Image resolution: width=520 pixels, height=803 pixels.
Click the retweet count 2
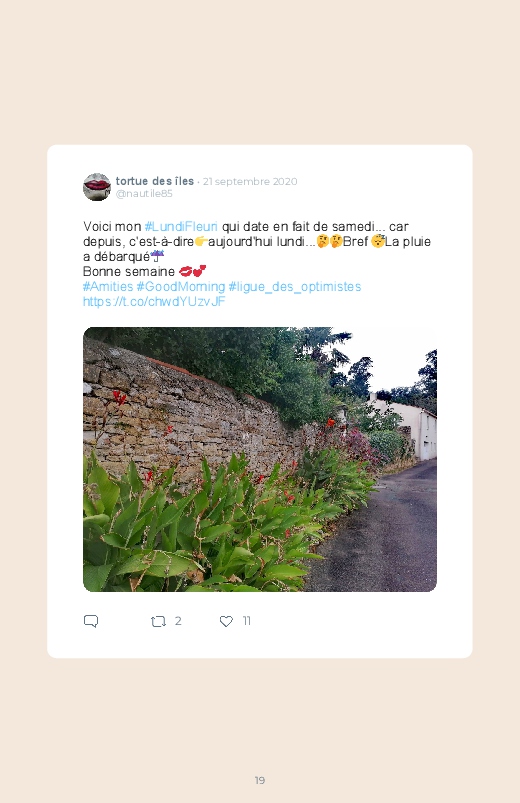[178, 621]
